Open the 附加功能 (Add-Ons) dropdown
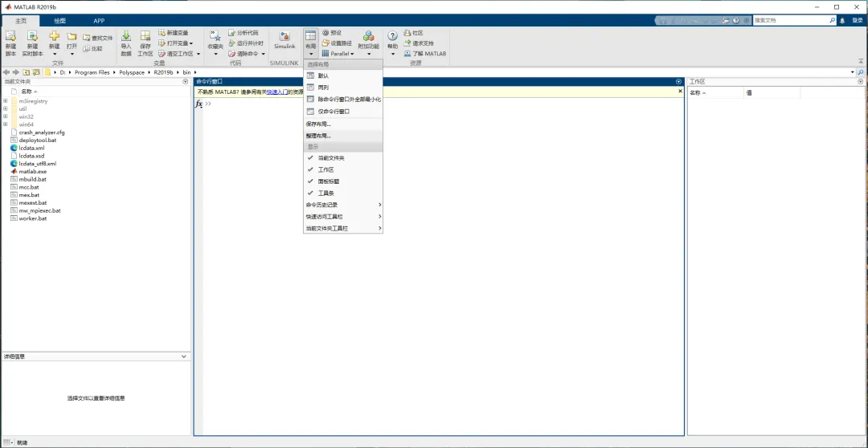868x448 pixels. 369,43
